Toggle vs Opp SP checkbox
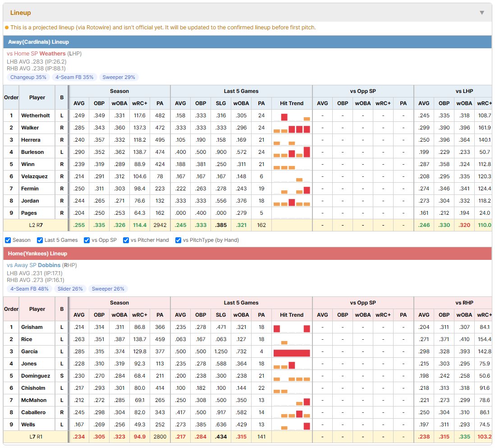The width and height of the screenshot is (495, 448). pyautogui.click(x=87, y=240)
